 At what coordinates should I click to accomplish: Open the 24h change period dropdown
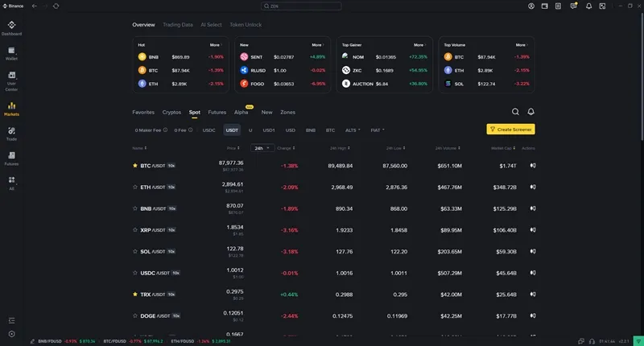tap(261, 148)
